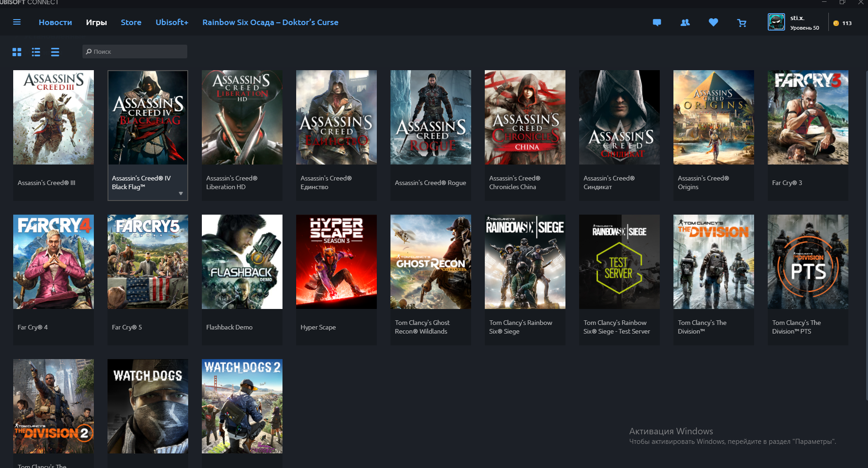The image size is (868, 468).
Task: Open the chat messages icon
Action: [657, 22]
